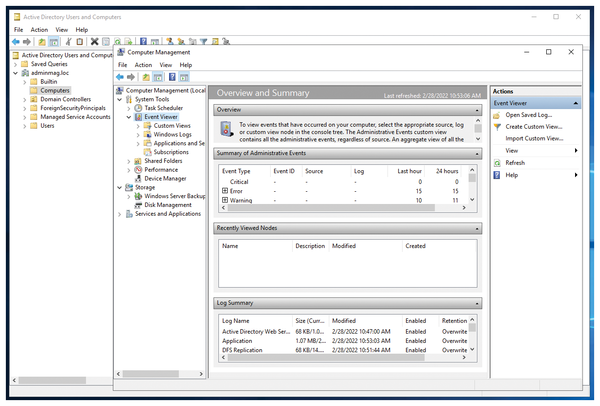The width and height of the screenshot is (600, 406).
Task: Toggle console tree icon in Computer Management toolbar
Action: pyautogui.click(x=157, y=77)
